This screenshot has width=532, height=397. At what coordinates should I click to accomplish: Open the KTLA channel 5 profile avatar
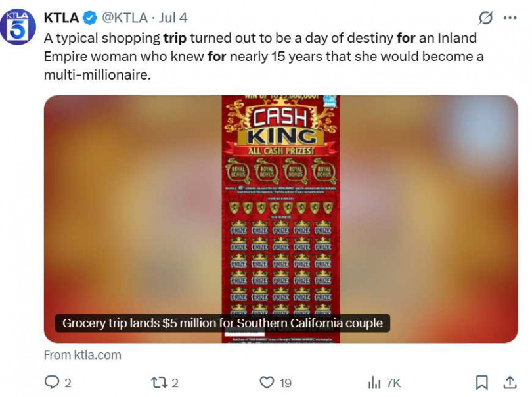[x=18, y=27]
